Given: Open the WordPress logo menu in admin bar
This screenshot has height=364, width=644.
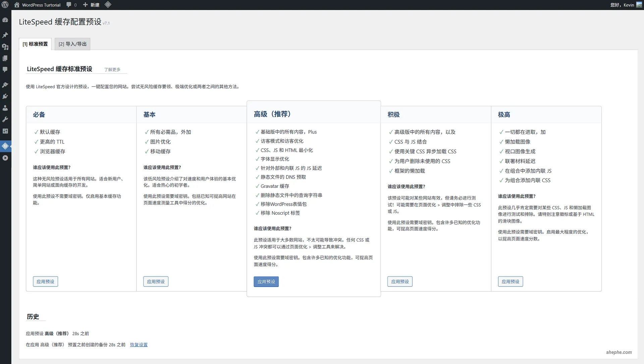Looking at the screenshot, I should point(5,5).
